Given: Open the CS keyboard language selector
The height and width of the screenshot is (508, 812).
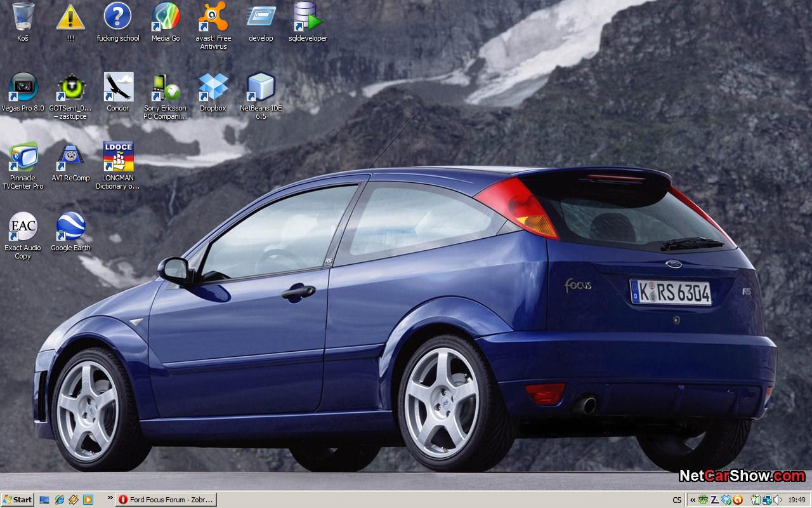Looking at the screenshot, I should (x=677, y=500).
